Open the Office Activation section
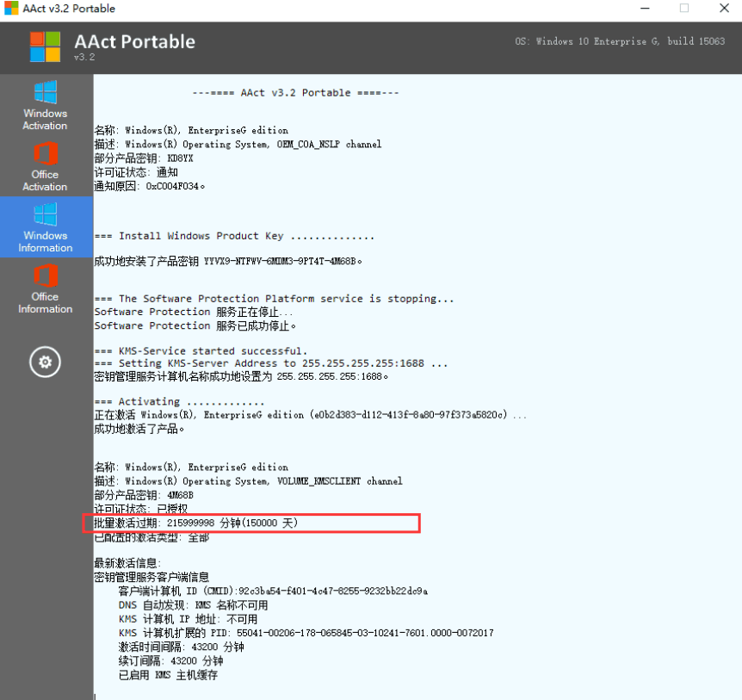The image size is (742, 700). coord(46,166)
